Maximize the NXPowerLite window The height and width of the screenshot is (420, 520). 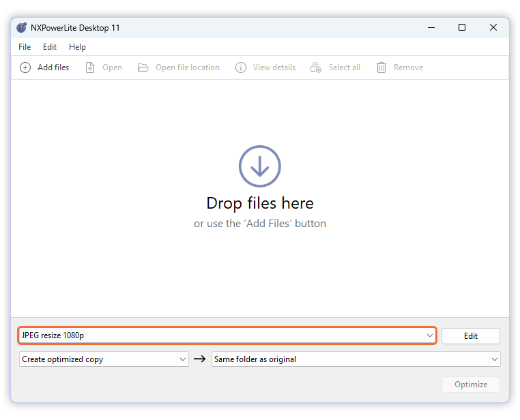[x=462, y=27]
